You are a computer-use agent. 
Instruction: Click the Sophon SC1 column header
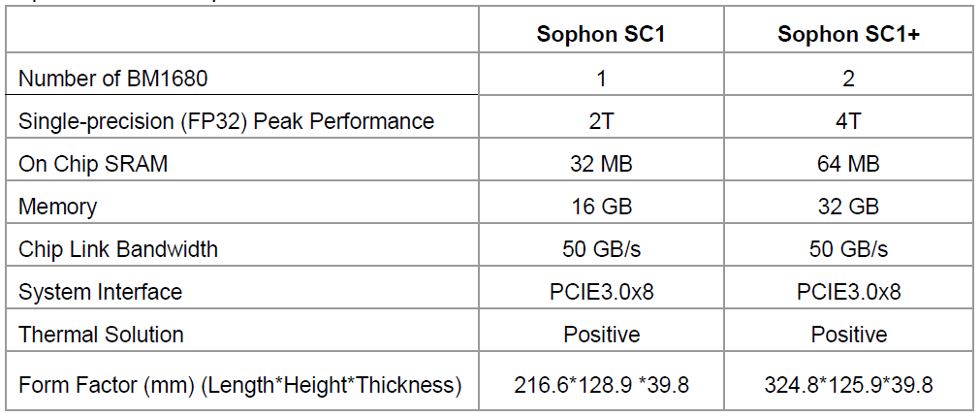[601, 36]
